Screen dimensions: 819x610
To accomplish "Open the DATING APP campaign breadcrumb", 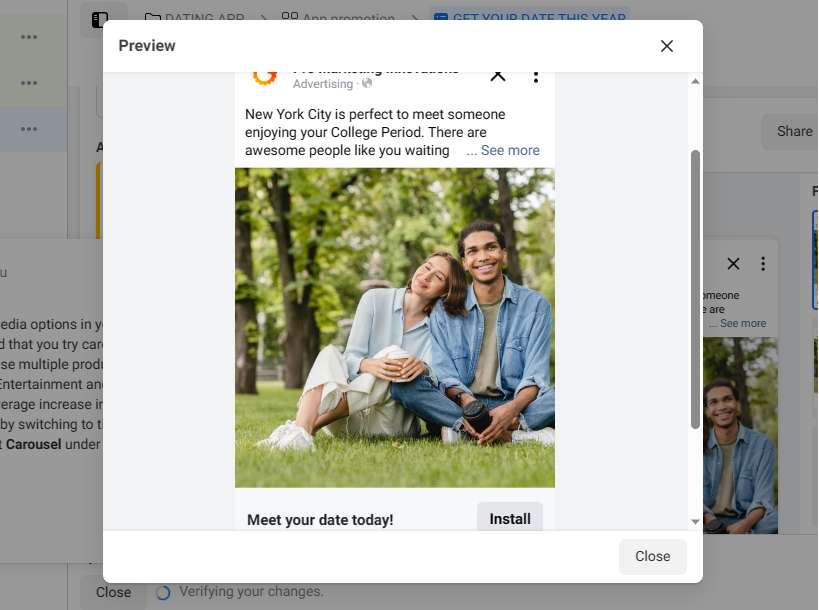I will [198, 19].
